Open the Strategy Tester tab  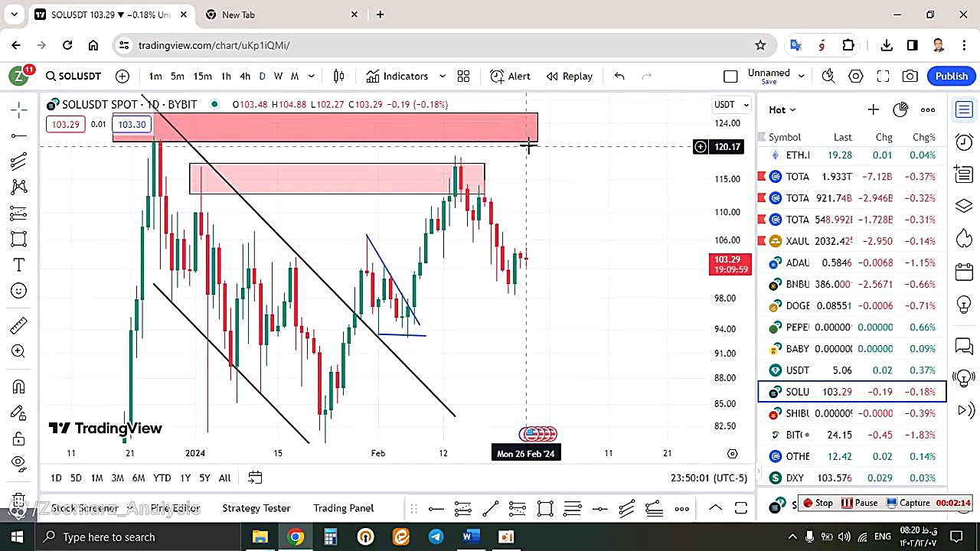pos(256,507)
